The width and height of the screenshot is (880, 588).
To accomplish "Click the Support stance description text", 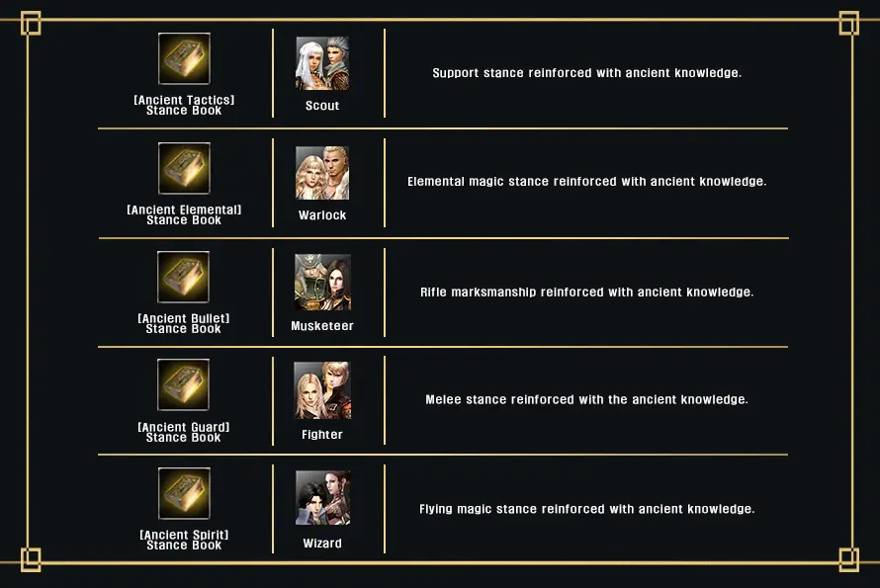I will 586,73.
